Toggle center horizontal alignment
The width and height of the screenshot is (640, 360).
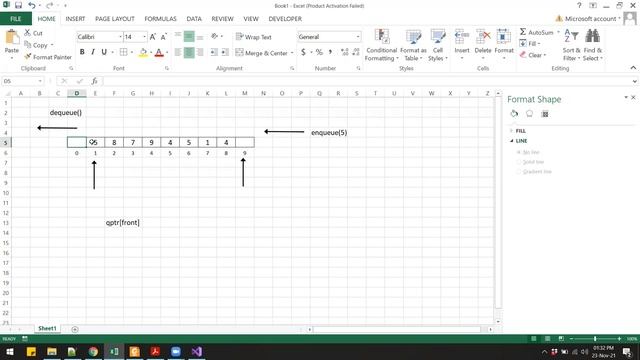coord(189,52)
